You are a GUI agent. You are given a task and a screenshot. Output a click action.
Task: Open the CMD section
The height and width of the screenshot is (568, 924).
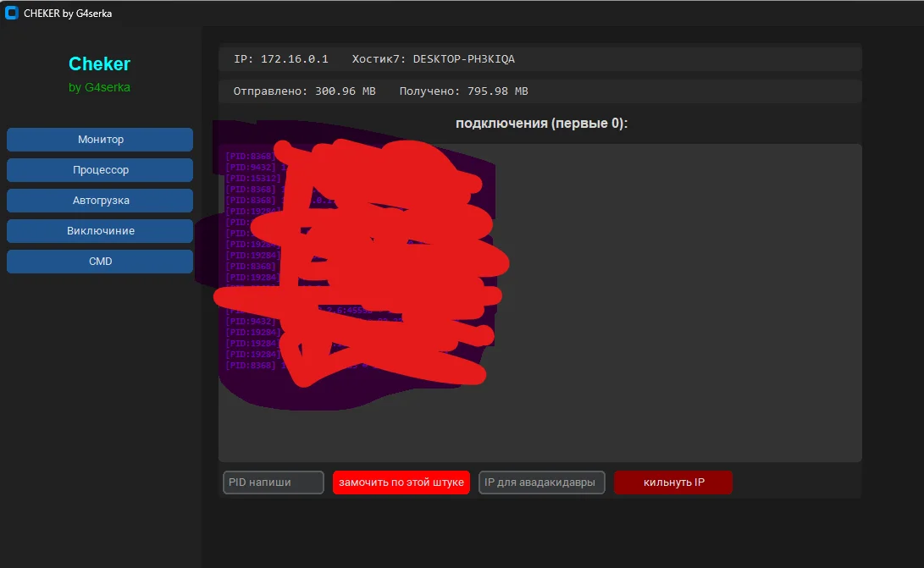click(100, 262)
